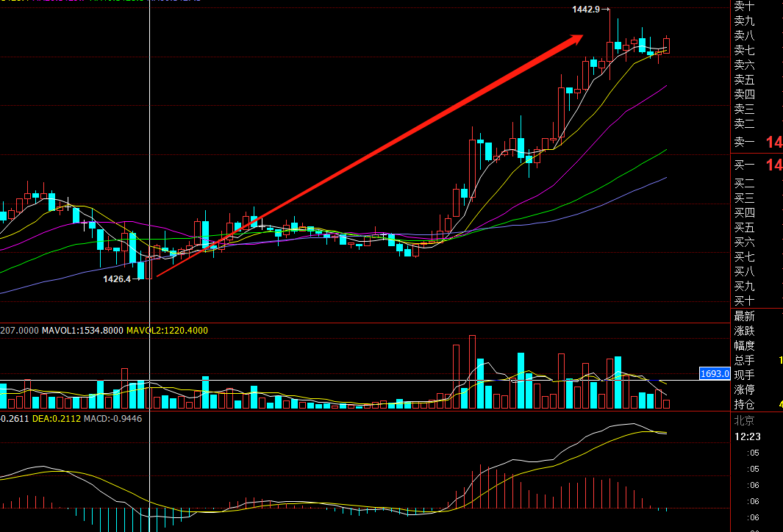Click the 207.0000 volume value

point(19,331)
